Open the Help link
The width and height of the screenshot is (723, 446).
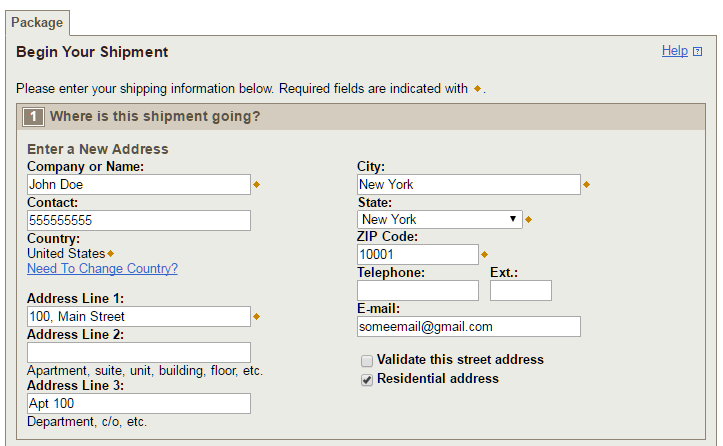coord(674,51)
